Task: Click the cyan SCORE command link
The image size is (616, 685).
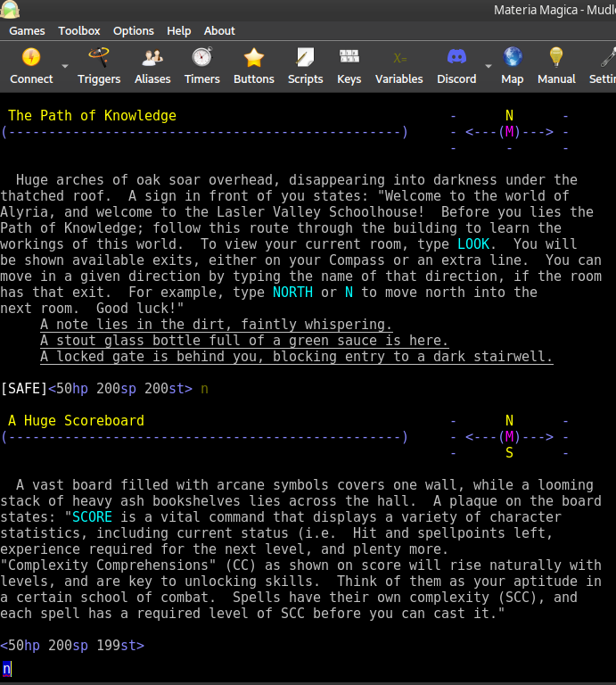Action: [92, 516]
